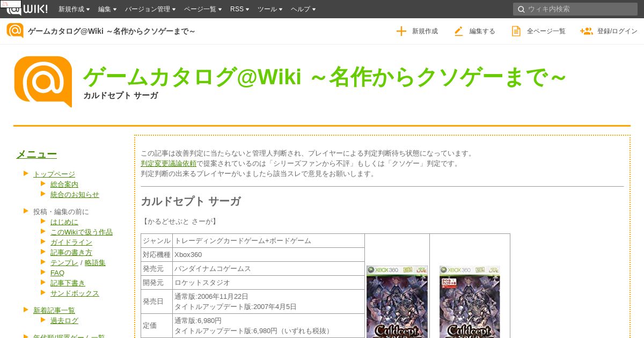The height and width of the screenshot is (338, 644).
Task: Open the 編集 dropdown menu
Action: (107, 9)
